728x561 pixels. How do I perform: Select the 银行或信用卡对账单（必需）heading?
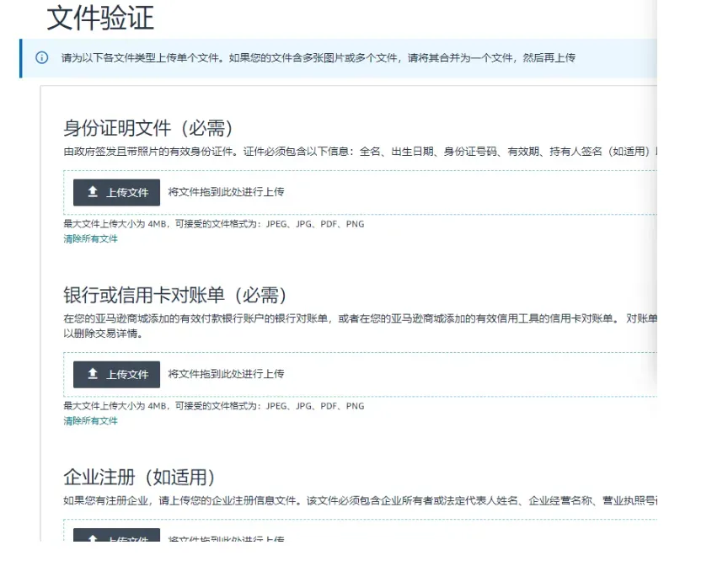(x=175, y=295)
